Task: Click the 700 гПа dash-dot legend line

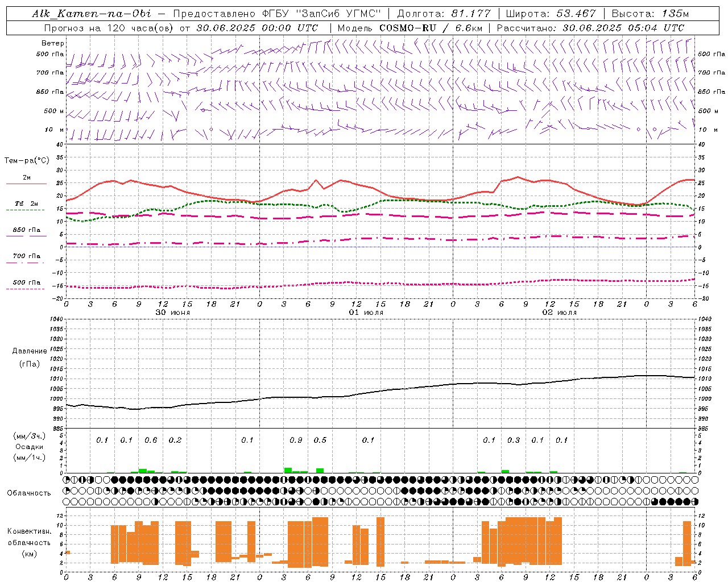Action: click(x=25, y=263)
